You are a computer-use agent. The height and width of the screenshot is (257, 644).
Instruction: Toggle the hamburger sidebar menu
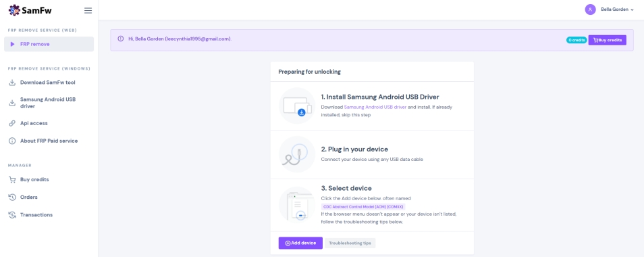pyautogui.click(x=88, y=10)
